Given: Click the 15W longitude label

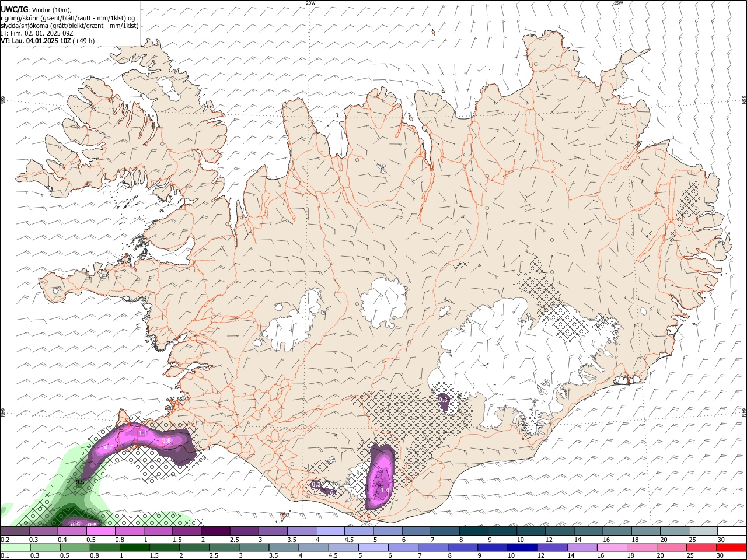Looking at the screenshot, I should click(x=618, y=3).
